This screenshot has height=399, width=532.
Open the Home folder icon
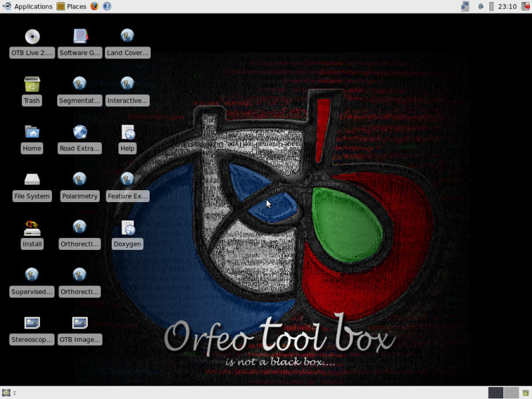coord(32,132)
